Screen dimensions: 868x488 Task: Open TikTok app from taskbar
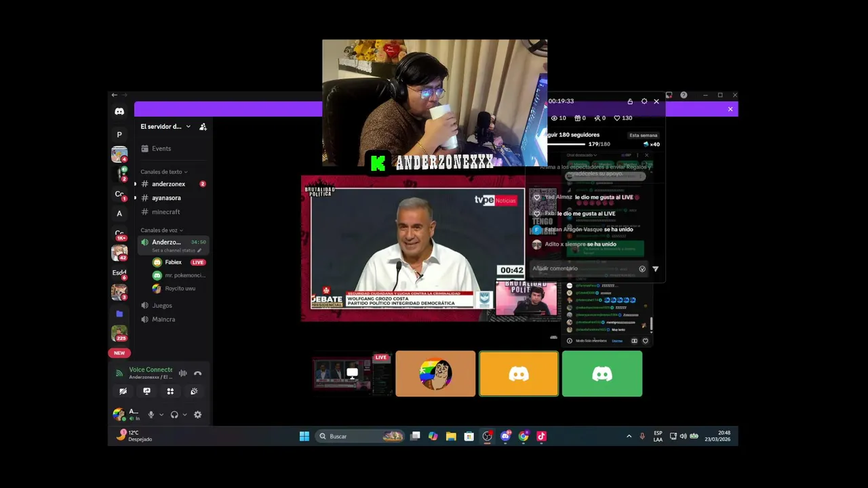541,436
